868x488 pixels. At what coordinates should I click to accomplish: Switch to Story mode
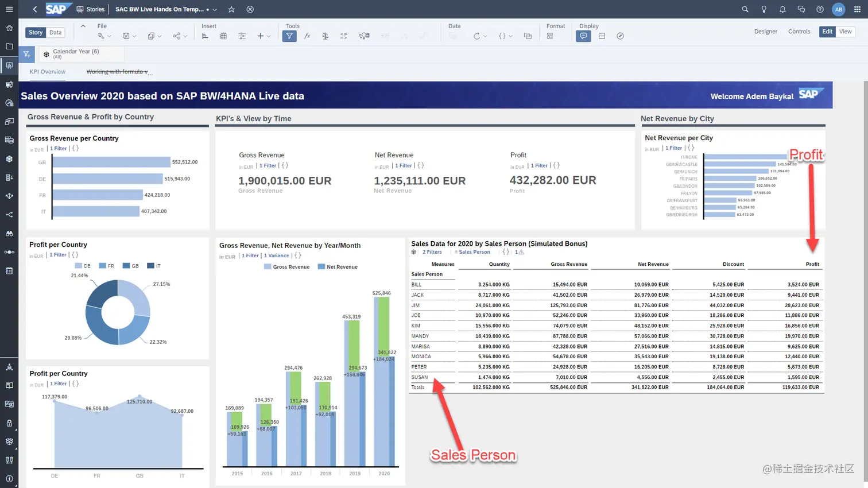tap(36, 32)
